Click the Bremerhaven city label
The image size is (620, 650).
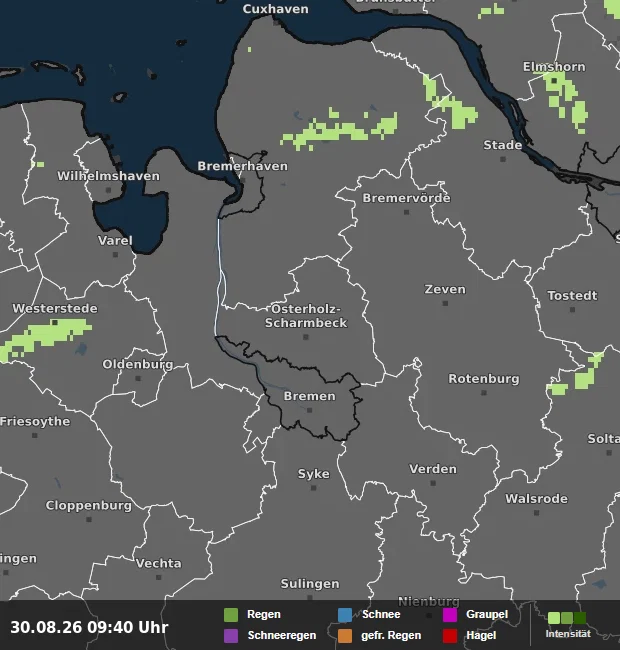242,166
